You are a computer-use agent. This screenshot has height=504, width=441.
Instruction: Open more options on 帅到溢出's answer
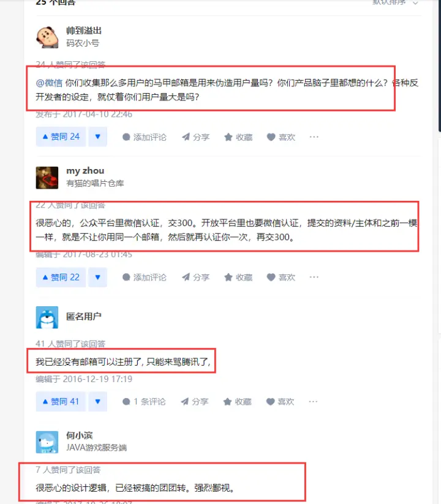[x=314, y=137]
